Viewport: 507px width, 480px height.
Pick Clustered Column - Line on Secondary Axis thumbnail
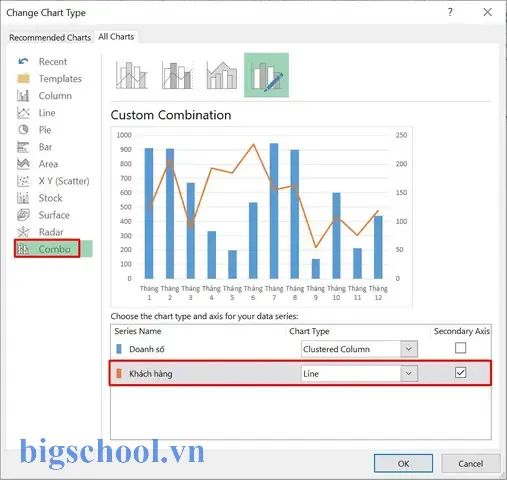pyautogui.click(x=177, y=75)
